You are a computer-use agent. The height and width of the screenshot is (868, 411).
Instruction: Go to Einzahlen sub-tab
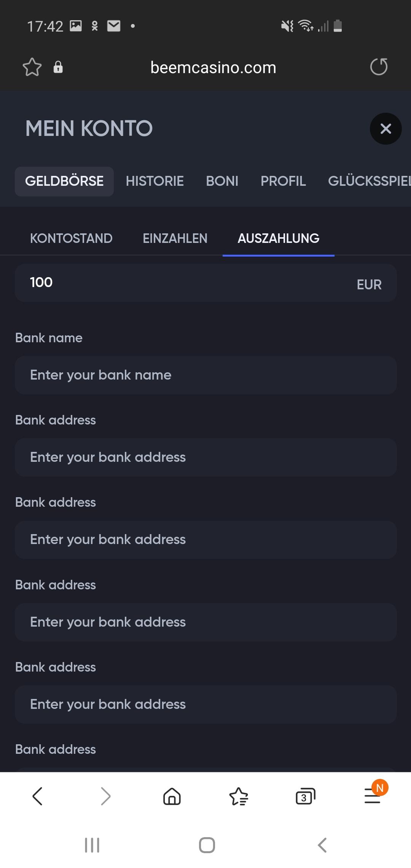pos(175,238)
